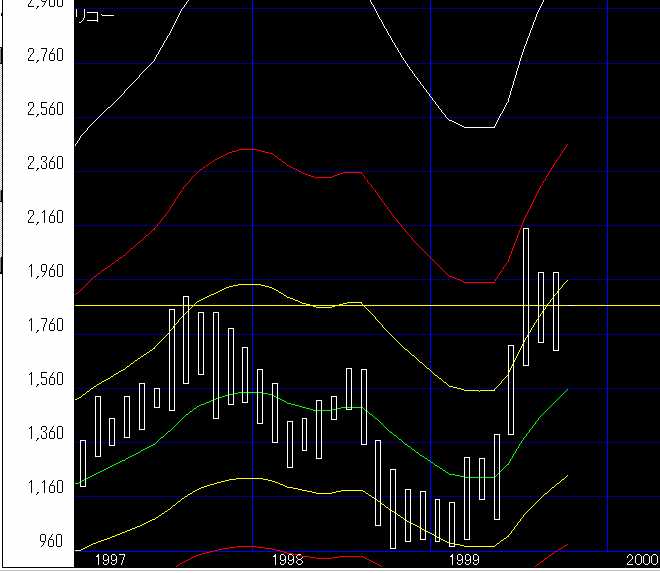Click the 1,360 price axis label
This screenshot has width=660, height=573.
[x=44, y=433]
